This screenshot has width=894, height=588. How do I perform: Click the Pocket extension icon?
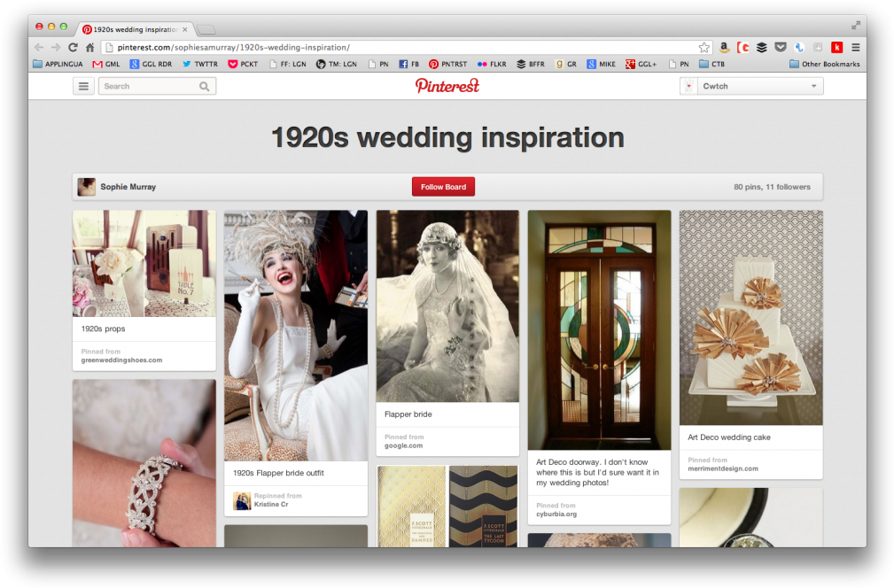[780, 48]
